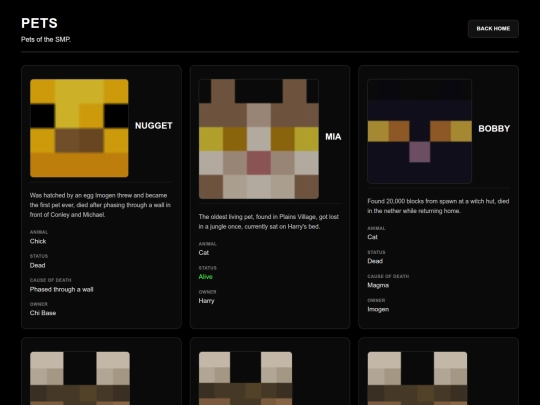This screenshot has width=540, height=405.
Task: Click Mia's 'Status' label
Action: pos(207,268)
